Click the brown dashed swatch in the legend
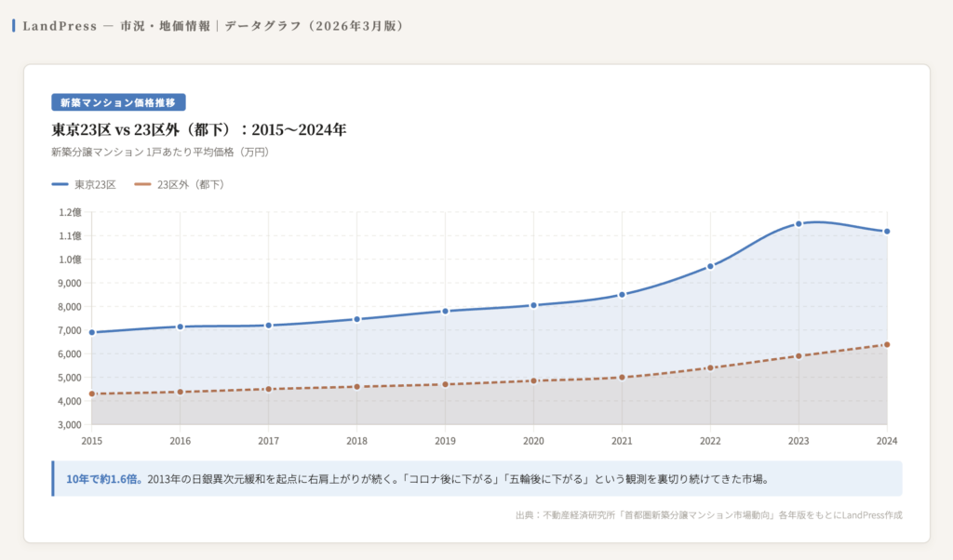This screenshot has width=953, height=560. (143, 184)
